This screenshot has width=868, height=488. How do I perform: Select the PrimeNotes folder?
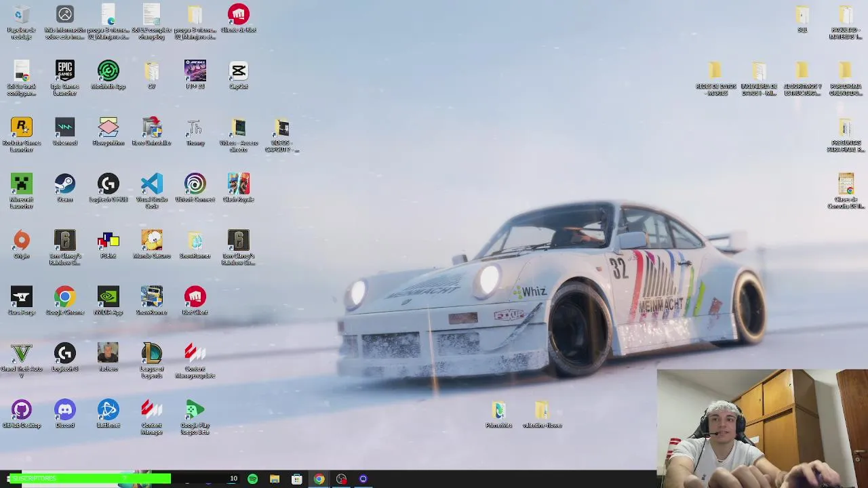tap(498, 414)
